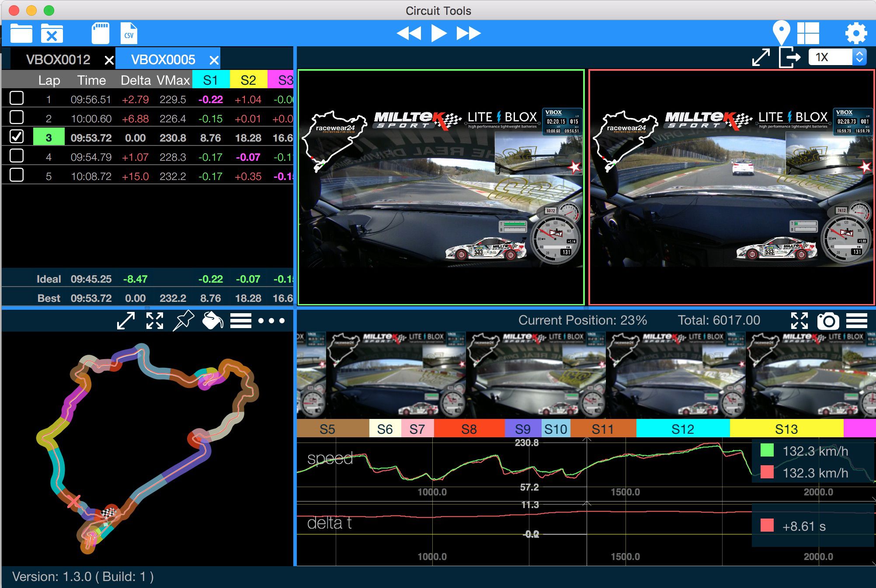Fit track map to view icon

pos(155,321)
